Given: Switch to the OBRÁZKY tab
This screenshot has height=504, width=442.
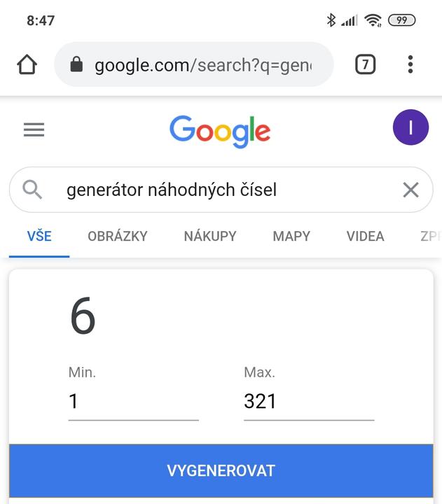Looking at the screenshot, I should point(118,237).
